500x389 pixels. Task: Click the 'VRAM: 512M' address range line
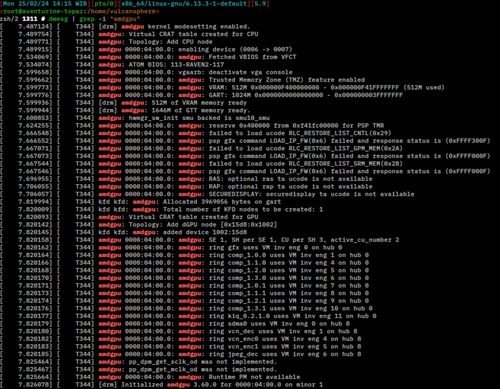(327, 88)
